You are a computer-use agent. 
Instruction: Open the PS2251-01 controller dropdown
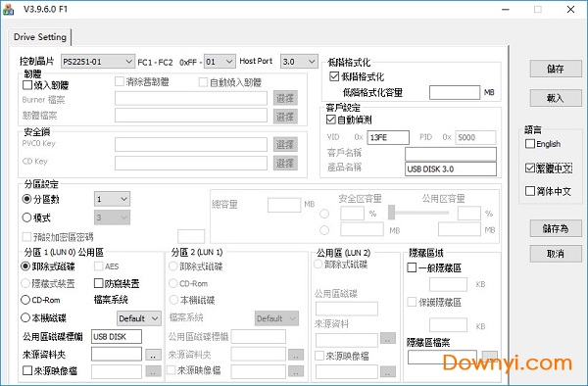click(97, 62)
